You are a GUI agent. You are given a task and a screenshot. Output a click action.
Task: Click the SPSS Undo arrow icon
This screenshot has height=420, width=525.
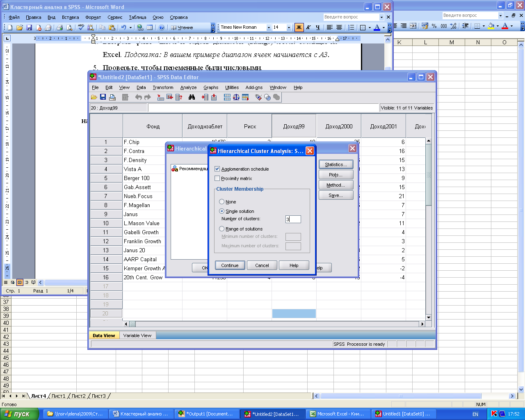click(x=139, y=97)
